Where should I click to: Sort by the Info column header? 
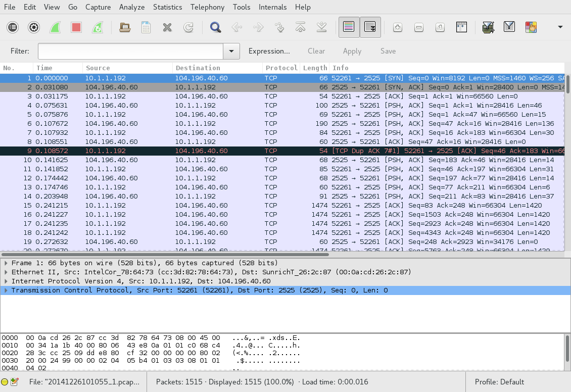(447, 68)
